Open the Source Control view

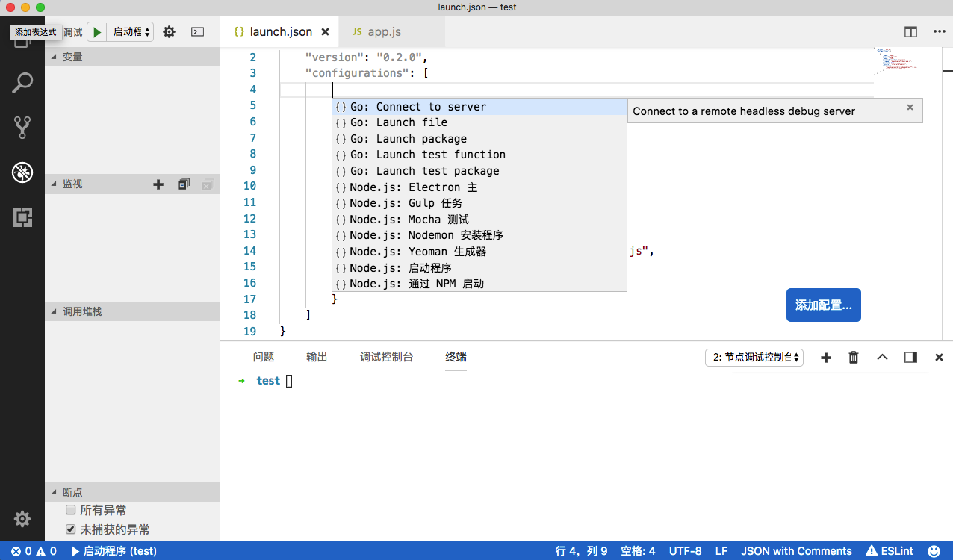[22, 128]
